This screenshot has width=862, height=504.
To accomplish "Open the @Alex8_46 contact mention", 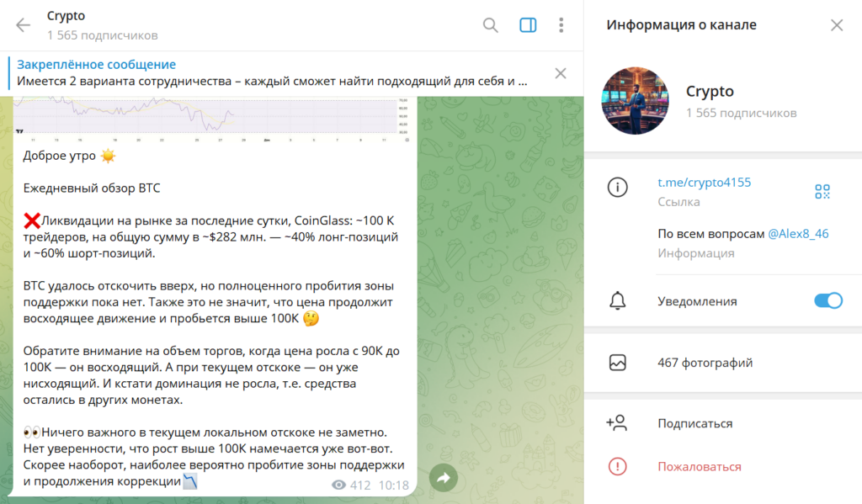I will pyautogui.click(x=798, y=234).
